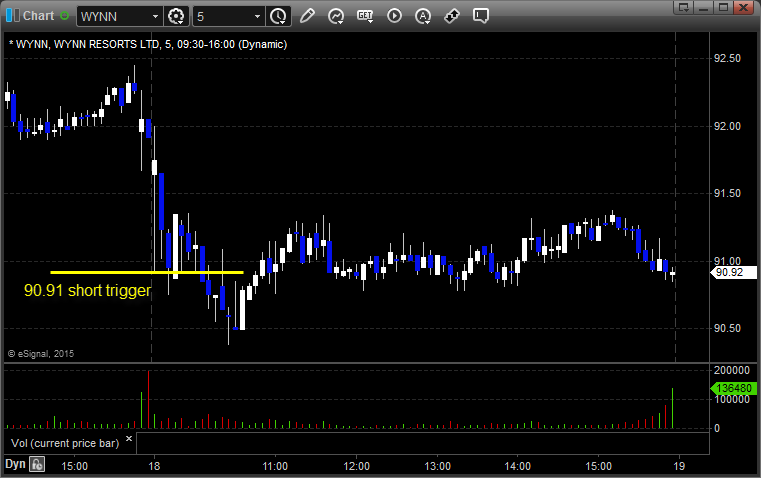Select the yellow 90.91 trigger line
Image resolution: width=761 pixels, height=478 pixels.
coord(147,272)
